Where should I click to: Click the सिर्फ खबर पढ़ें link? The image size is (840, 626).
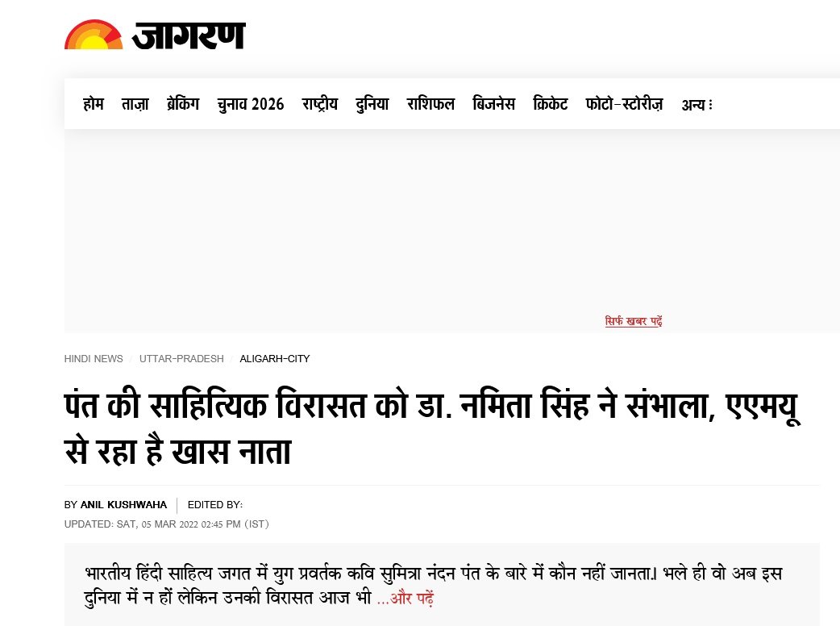(x=634, y=321)
